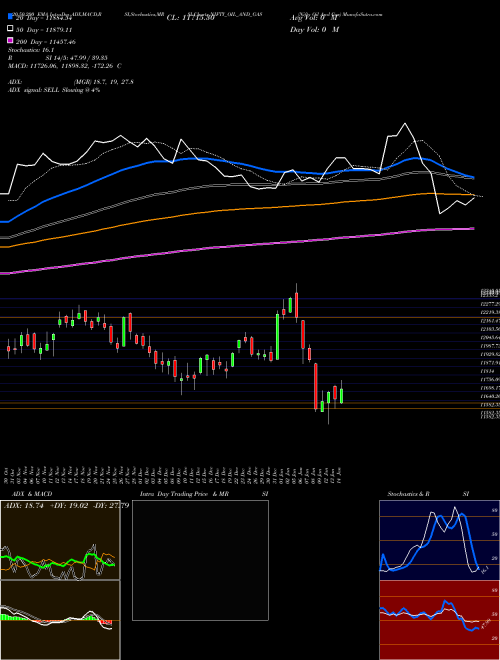Click the peak red candle with the highest wick
Viewport: 500px width, 660px height.
click(297, 303)
